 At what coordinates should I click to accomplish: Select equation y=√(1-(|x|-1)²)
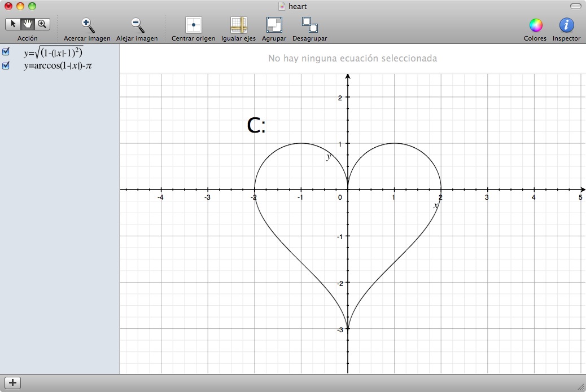click(53, 52)
